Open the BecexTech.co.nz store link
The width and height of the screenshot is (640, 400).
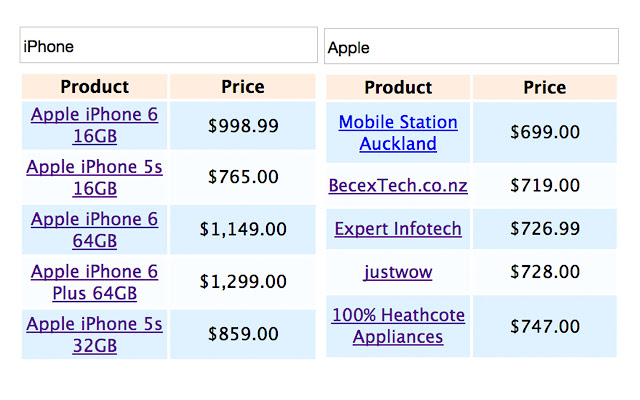398,185
